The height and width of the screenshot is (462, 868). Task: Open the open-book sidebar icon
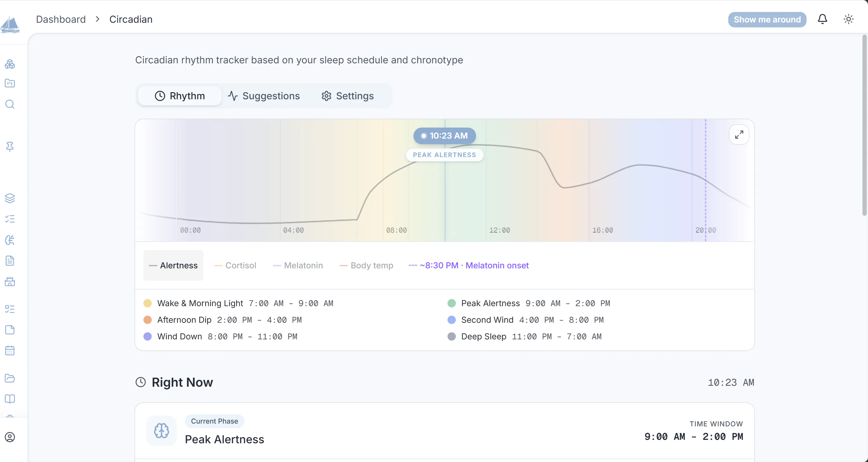coord(10,399)
